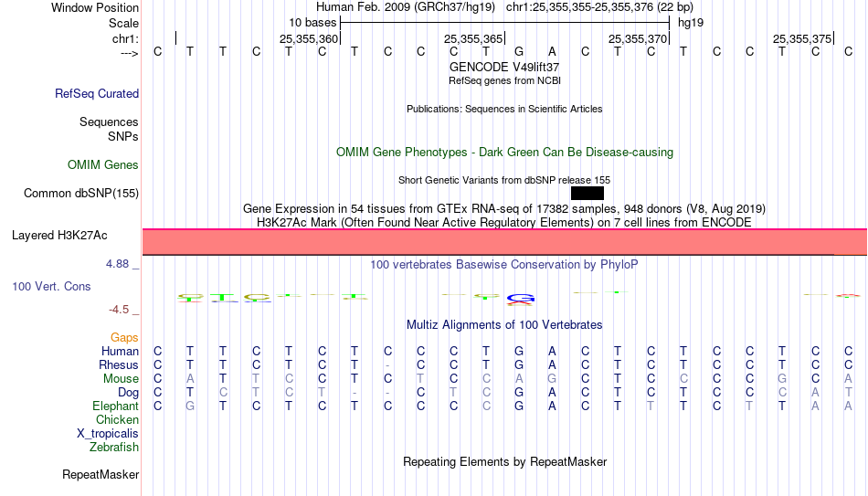Click the G base in the Human alignment row
The width and height of the screenshot is (868, 496).
519,352
